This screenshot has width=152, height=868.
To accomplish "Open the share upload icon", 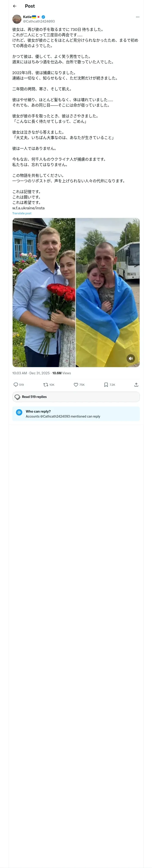I will (x=136, y=384).
